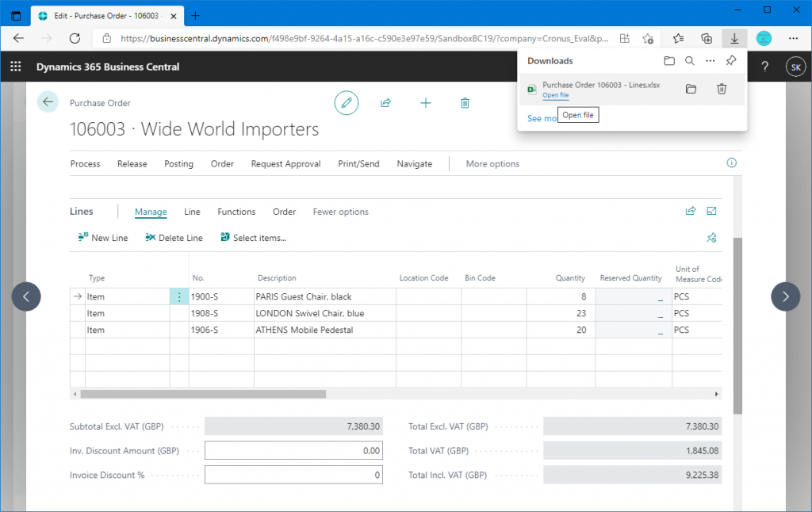Open the Process menu
This screenshot has width=812, height=512.
[x=86, y=163]
